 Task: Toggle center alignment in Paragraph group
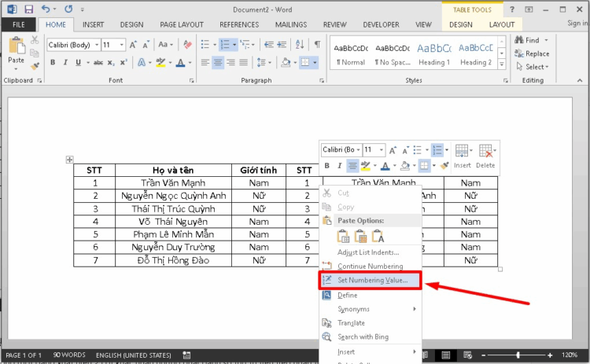pos(218,63)
